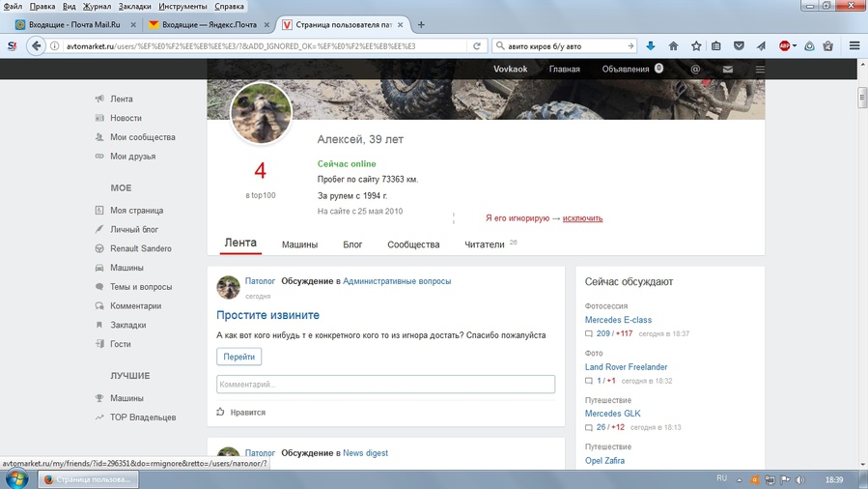Close the Mail.Ru browser tab

(x=133, y=24)
